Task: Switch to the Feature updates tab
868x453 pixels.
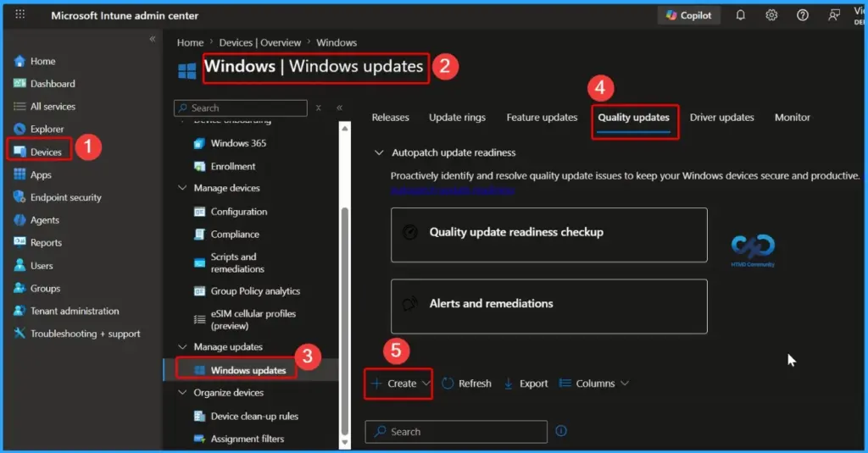Action: pos(542,117)
